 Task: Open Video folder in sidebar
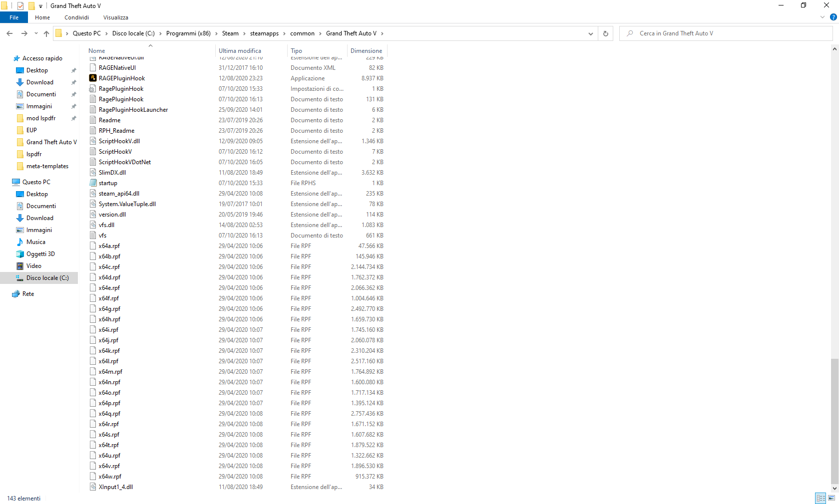click(x=34, y=266)
